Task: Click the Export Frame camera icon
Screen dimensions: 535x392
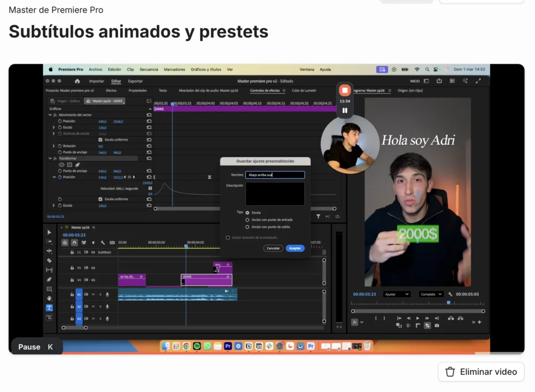Action: pyautogui.click(x=437, y=325)
